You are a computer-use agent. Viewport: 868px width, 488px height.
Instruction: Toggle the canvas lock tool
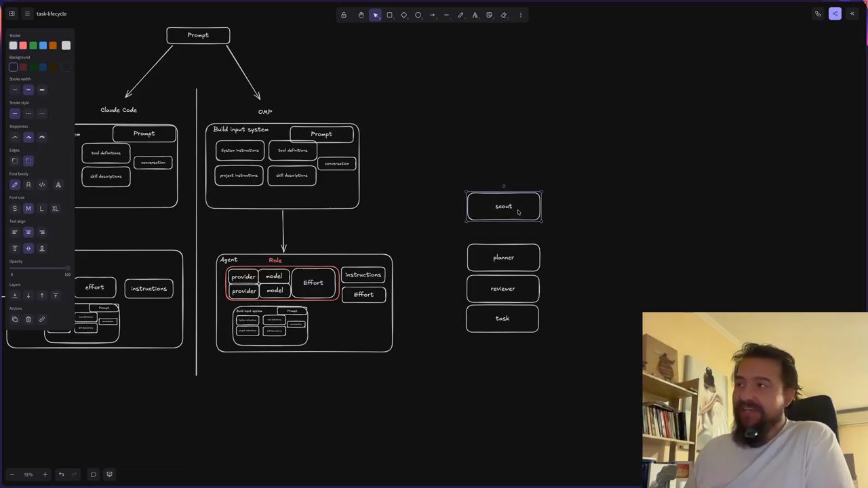(344, 15)
